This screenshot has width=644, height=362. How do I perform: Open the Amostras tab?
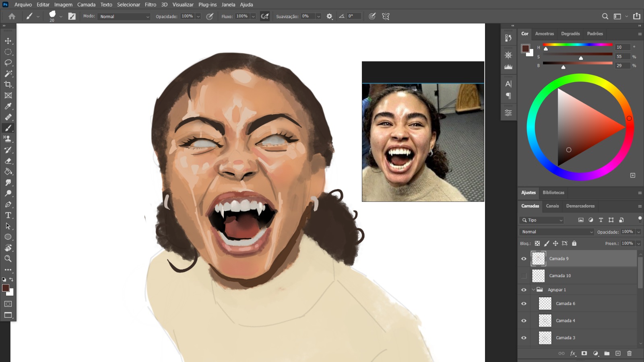pyautogui.click(x=544, y=34)
